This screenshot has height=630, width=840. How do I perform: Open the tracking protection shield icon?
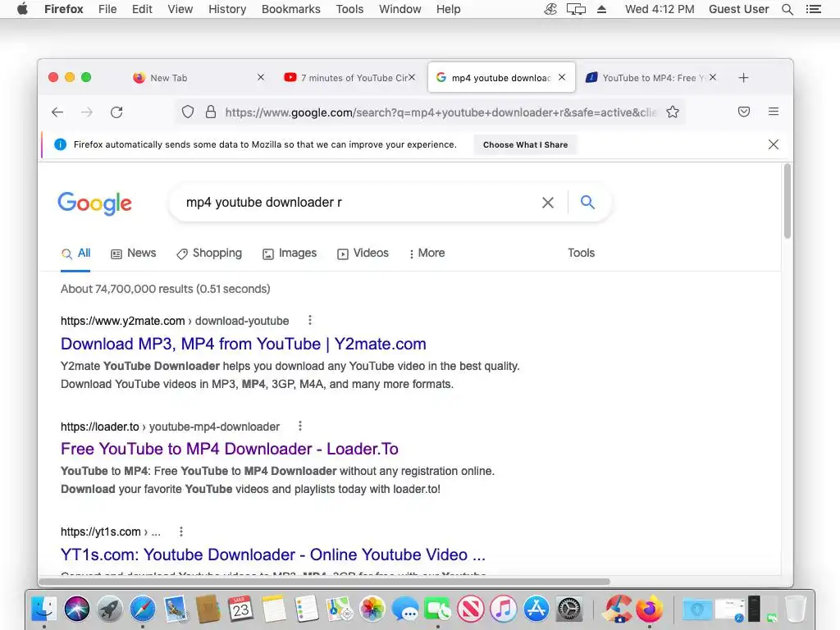(188, 112)
